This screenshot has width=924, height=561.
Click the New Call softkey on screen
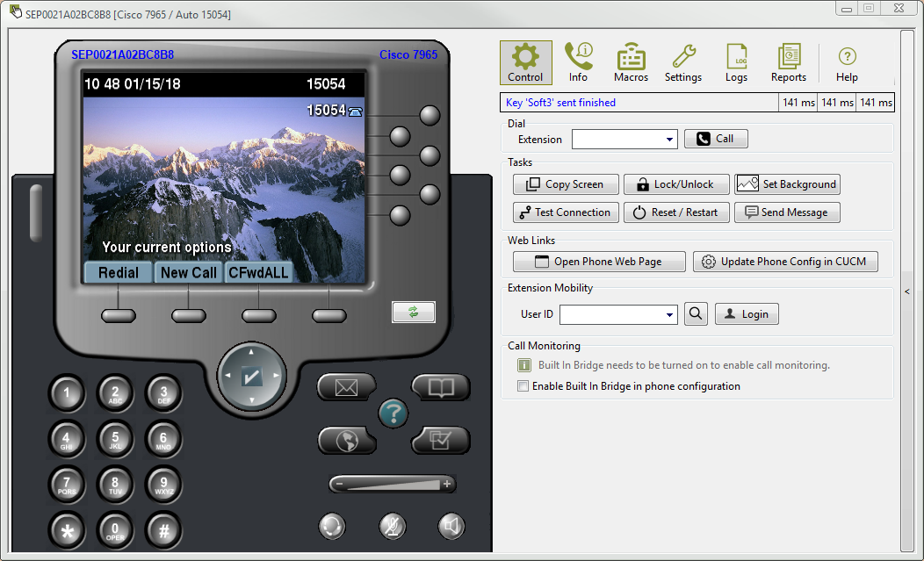[189, 273]
